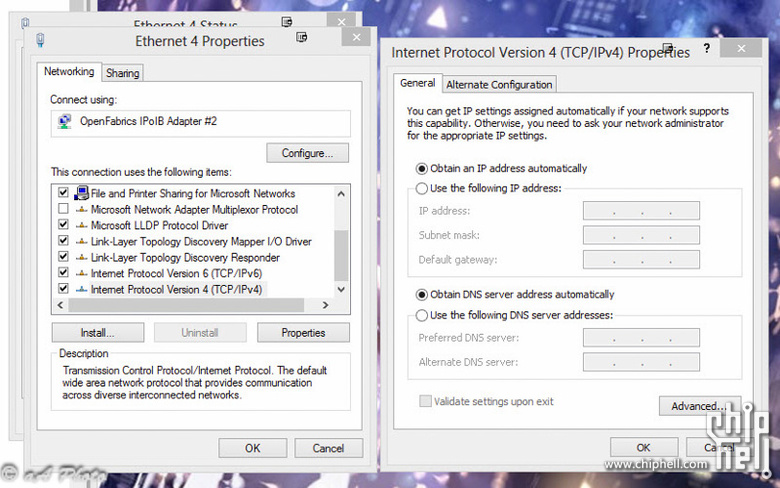
Task: Enable Microsoft Network Adapter Multiplexor Protocol checkbox
Action: click(x=63, y=208)
